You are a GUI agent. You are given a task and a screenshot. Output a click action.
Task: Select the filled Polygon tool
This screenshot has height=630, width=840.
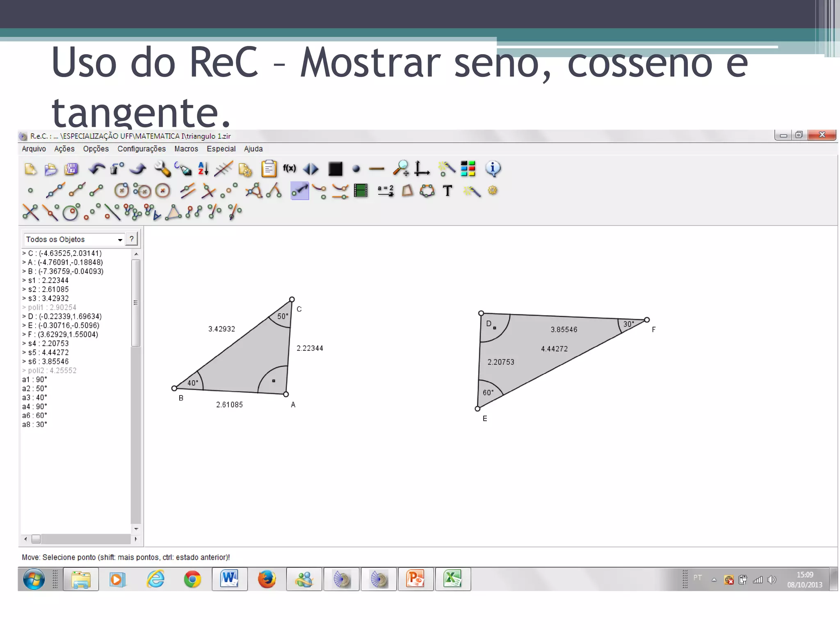coord(407,191)
